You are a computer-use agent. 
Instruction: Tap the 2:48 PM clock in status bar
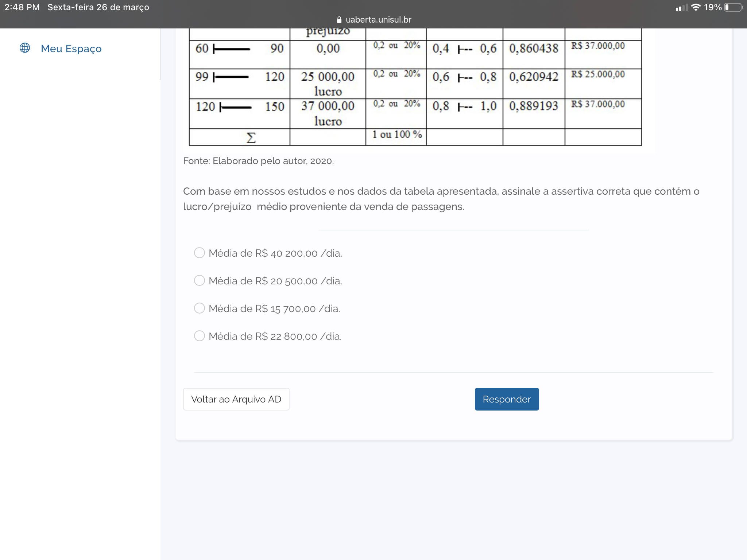coord(22,7)
